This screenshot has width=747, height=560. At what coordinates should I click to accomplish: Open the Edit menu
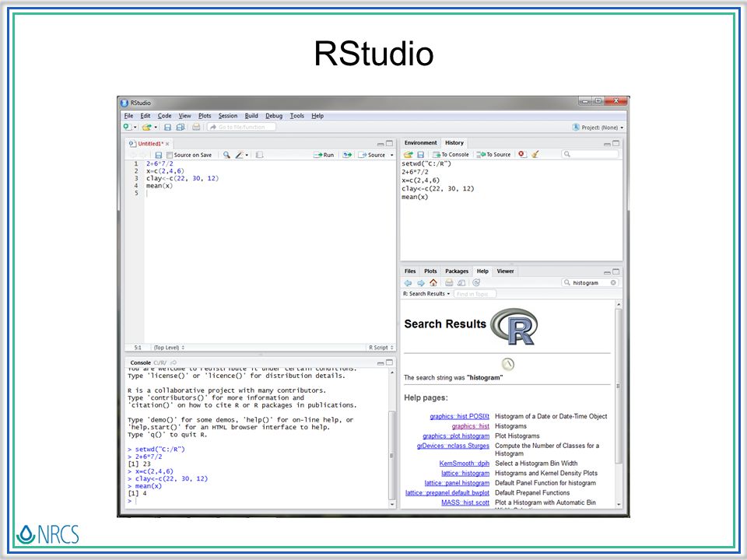145,116
